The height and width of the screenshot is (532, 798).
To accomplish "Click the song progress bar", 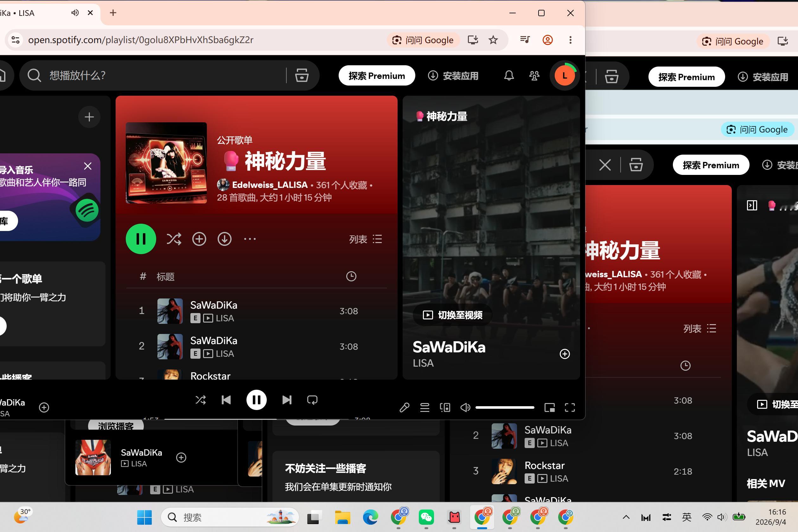I will pyautogui.click(x=256, y=419).
